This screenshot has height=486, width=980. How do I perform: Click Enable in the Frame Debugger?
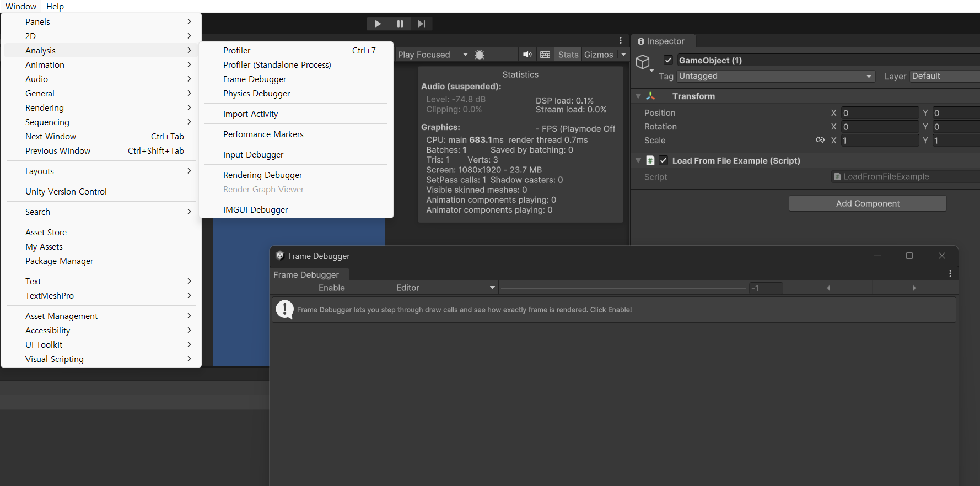pyautogui.click(x=332, y=288)
